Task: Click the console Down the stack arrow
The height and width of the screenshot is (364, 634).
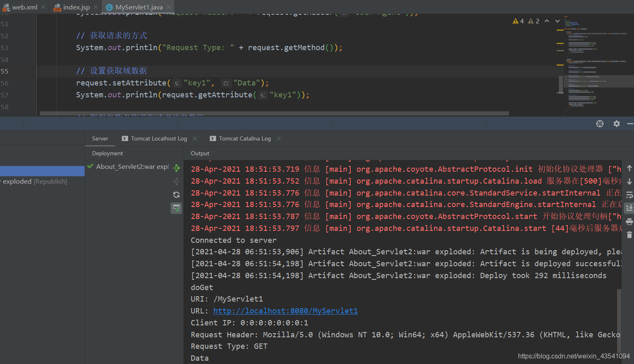Action: 629,181
